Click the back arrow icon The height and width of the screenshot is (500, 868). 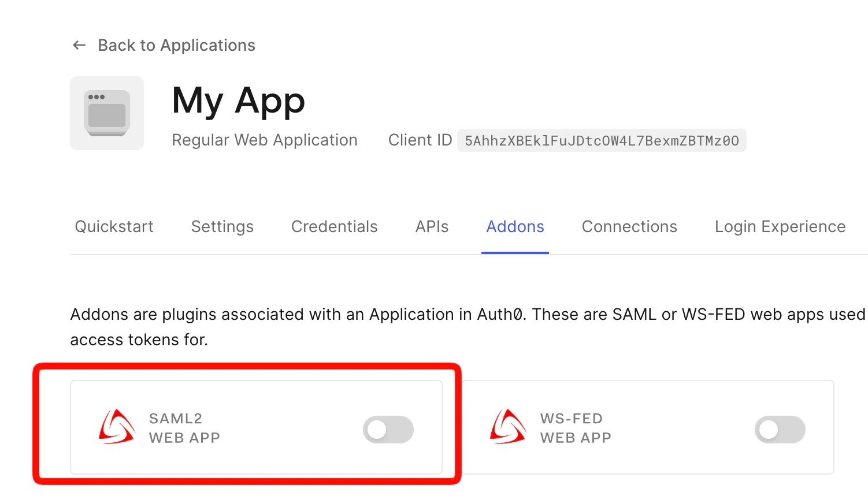(79, 45)
